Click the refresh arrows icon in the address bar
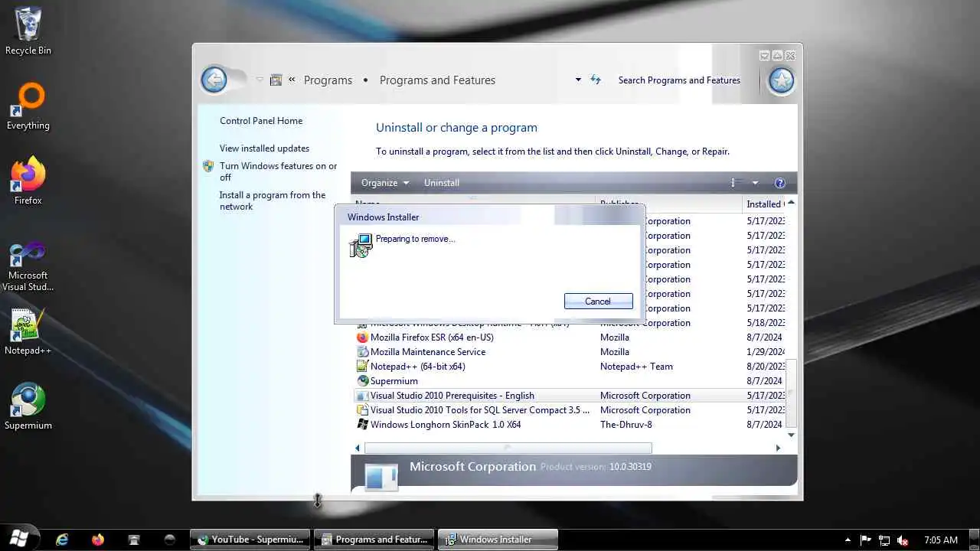This screenshot has height=551, width=980. [x=596, y=80]
